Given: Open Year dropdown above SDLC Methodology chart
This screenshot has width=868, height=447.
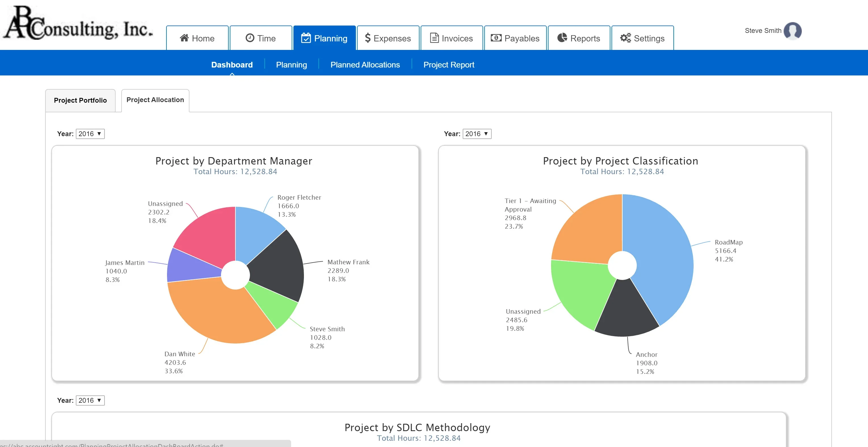Looking at the screenshot, I should coord(90,400).
